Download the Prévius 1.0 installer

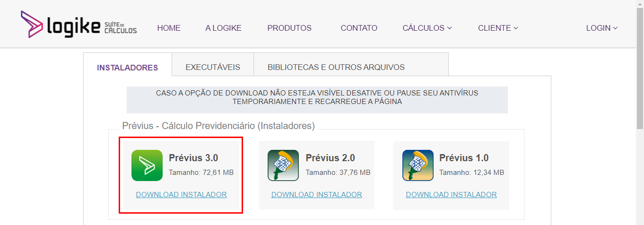[x=452, y=194]
